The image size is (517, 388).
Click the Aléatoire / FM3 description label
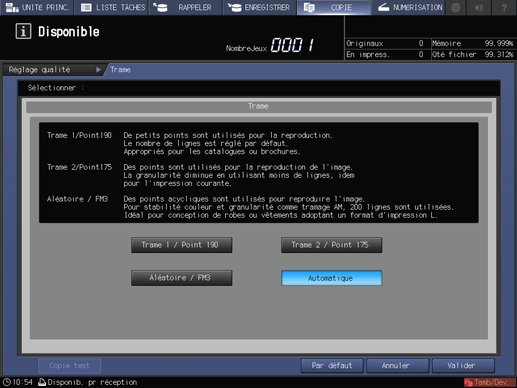tap(77, 199)
